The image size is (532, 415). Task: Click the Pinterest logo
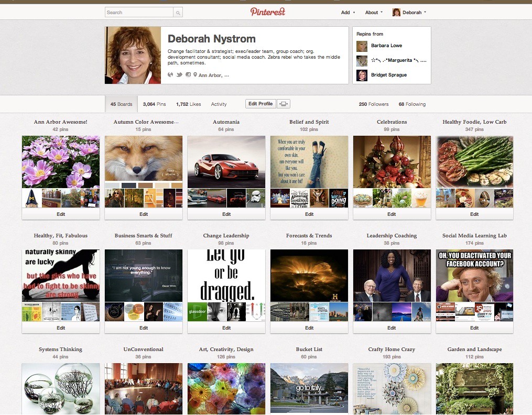tap(267, 12)
